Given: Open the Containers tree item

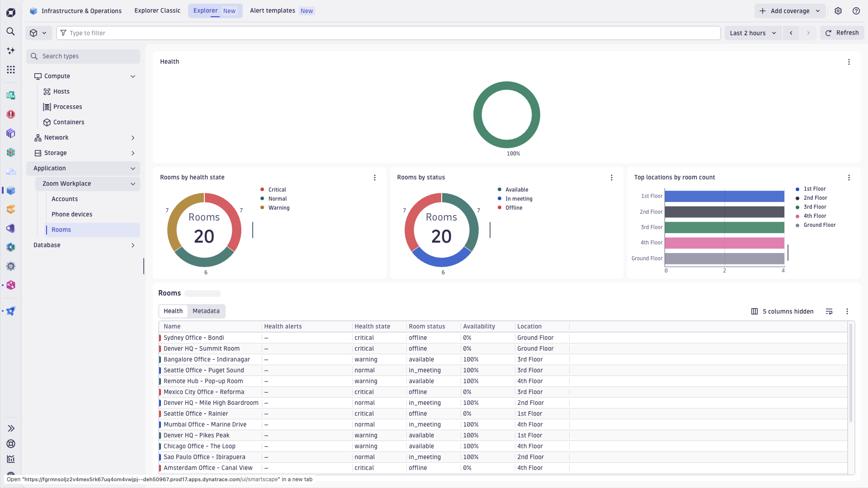Looking at the screenshot, I should (x=69, y=122).
